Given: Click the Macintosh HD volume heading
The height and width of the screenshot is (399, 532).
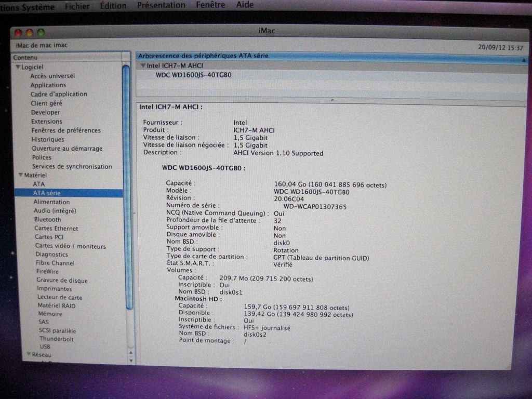Looking at the screenshot, I should (x=198, y=299).
